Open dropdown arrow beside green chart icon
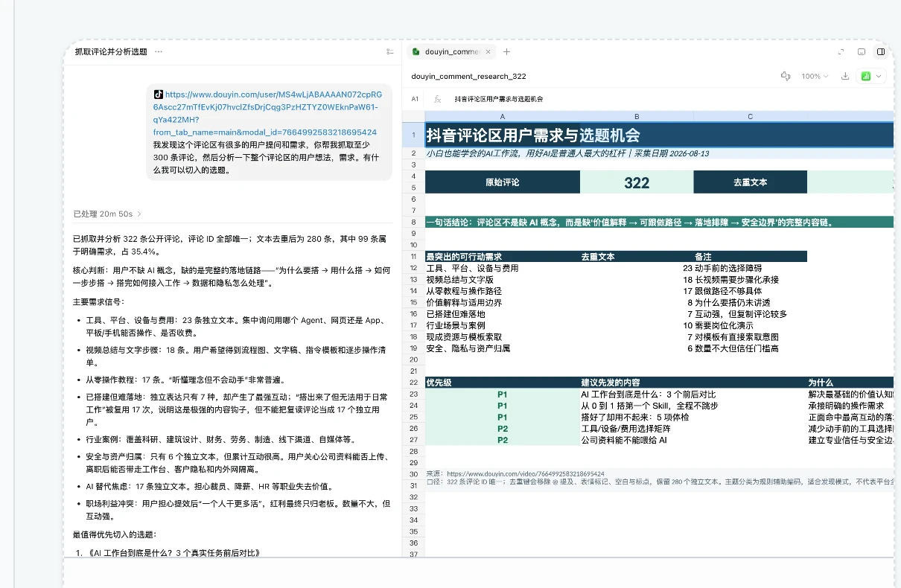 [x=879, y=76]
